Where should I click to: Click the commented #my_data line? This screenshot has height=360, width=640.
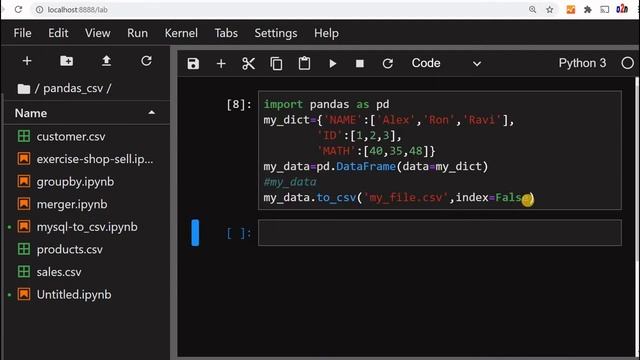tap(290, 182)
